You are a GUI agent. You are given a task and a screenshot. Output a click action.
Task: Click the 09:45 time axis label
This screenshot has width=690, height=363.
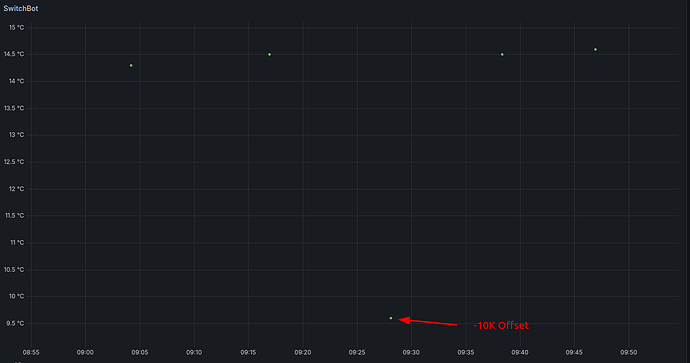tap(574, 352)
